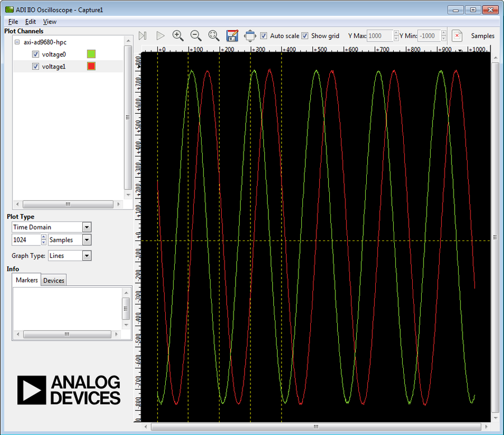Click the Markers panel scroll-down arrow

(x=126, y=325)
